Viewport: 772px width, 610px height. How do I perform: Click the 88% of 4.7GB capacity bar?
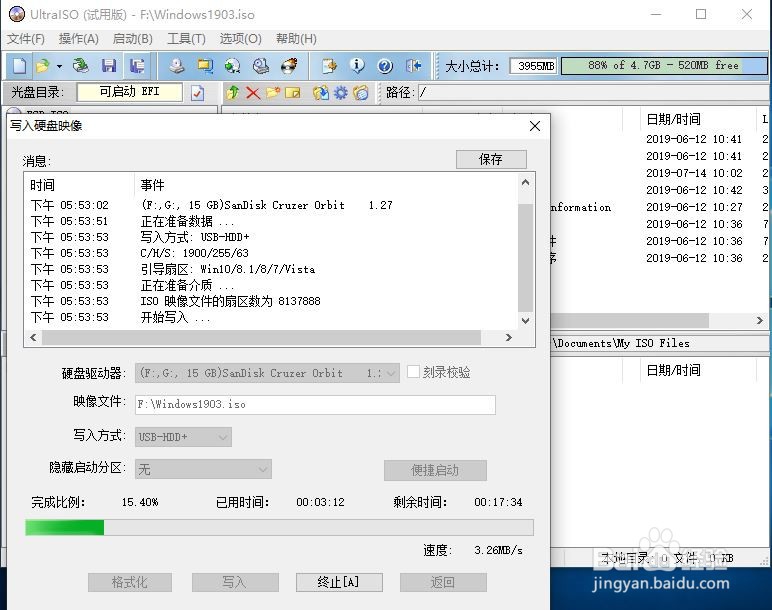(x=664, y=66)
